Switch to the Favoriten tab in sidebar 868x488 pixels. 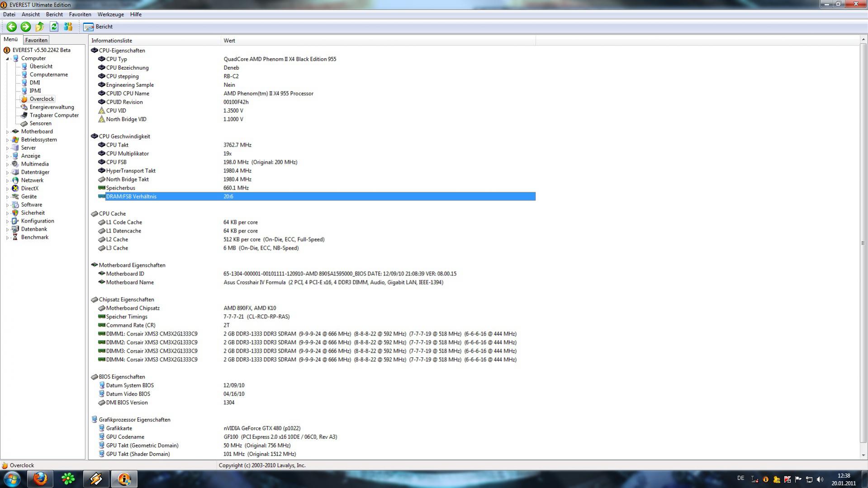coord(36,40)
